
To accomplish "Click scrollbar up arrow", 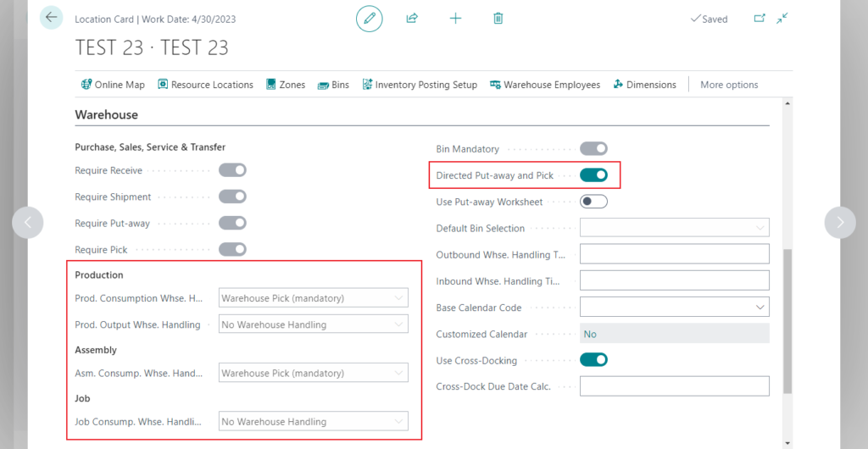I will point(787,103).
